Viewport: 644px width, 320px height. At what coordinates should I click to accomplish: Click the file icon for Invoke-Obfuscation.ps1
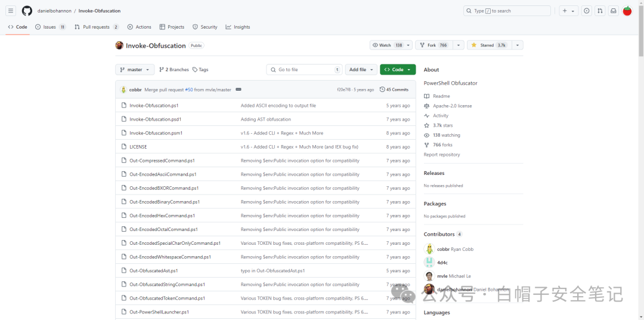(123, 105)
